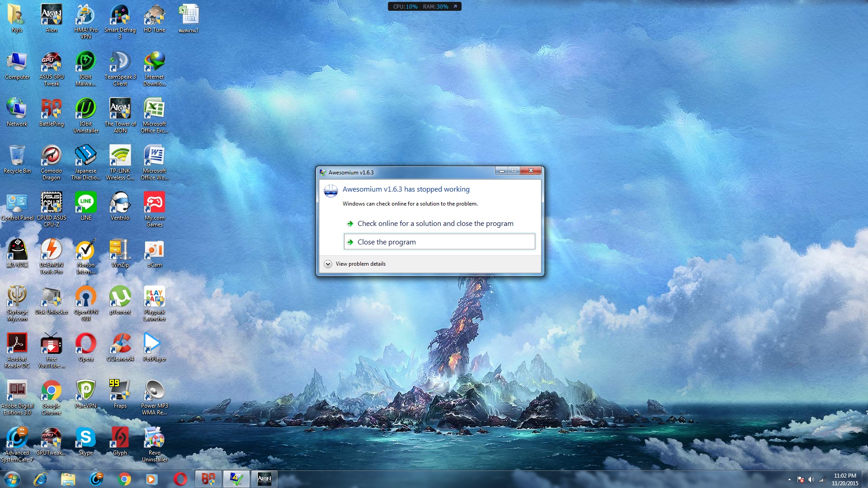868x488 pixels.
Task: Open the taskbar clock and date
Action: click(844, 479)
